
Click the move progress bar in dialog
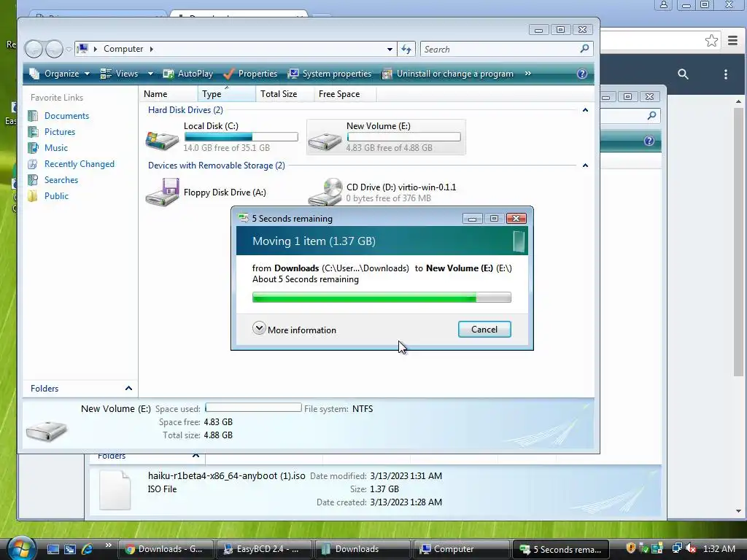382,297
